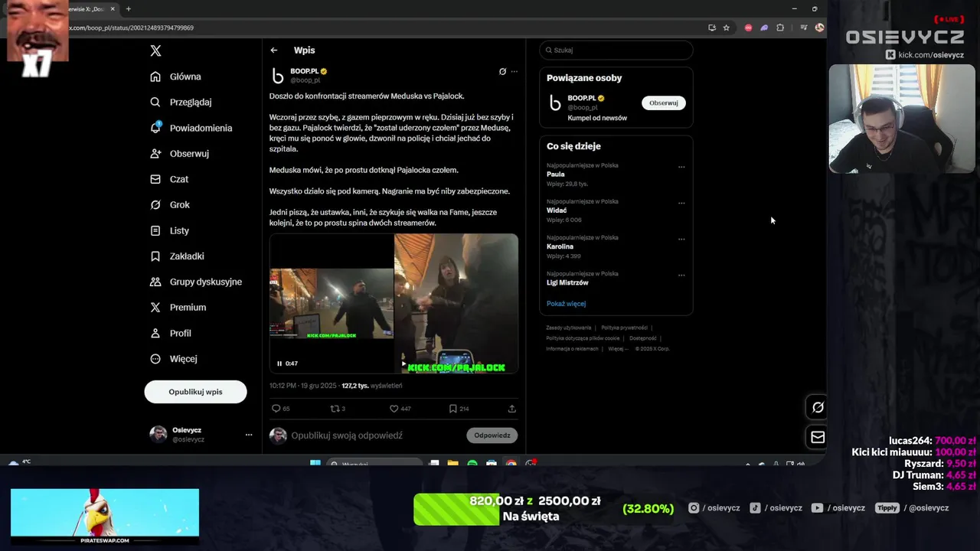Click the Chrome icon in the taskbar
The height and width of the screenshot is (551, 980).
point(511,464)
